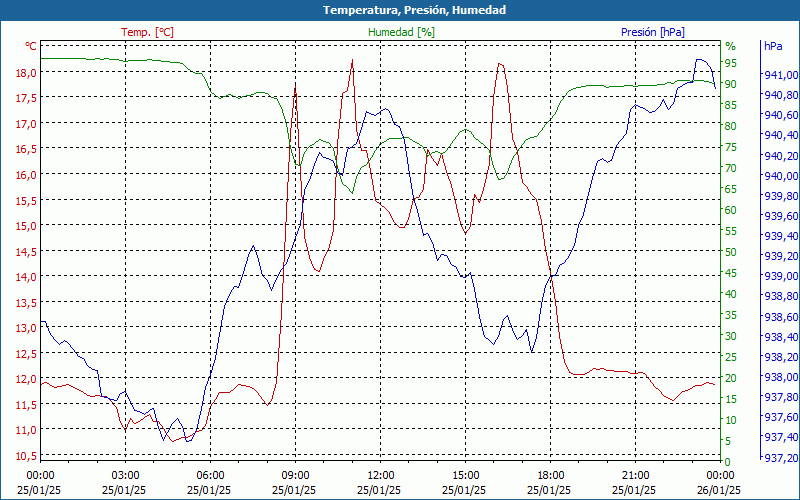800x500 pixels.
Task: Select the green 'Humedad [%]' legend label
Action: click(401, 32)
